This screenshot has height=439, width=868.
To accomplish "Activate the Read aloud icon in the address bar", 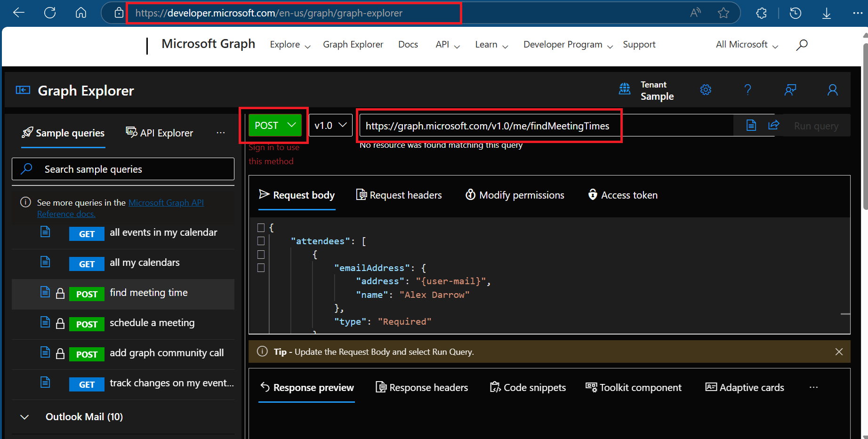I will (x=695, y=13).
